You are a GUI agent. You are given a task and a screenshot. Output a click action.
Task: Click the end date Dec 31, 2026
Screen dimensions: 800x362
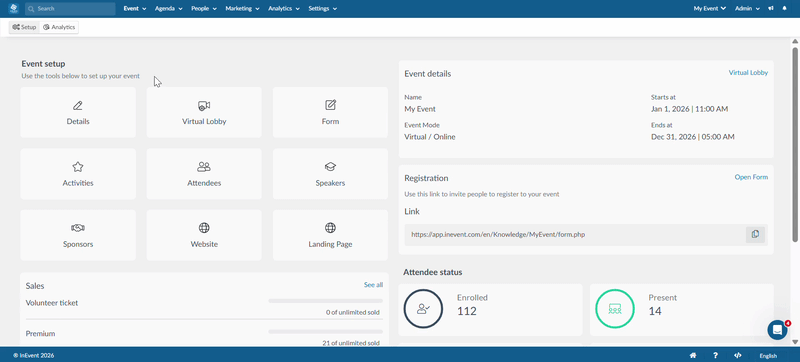click(693, 137)
